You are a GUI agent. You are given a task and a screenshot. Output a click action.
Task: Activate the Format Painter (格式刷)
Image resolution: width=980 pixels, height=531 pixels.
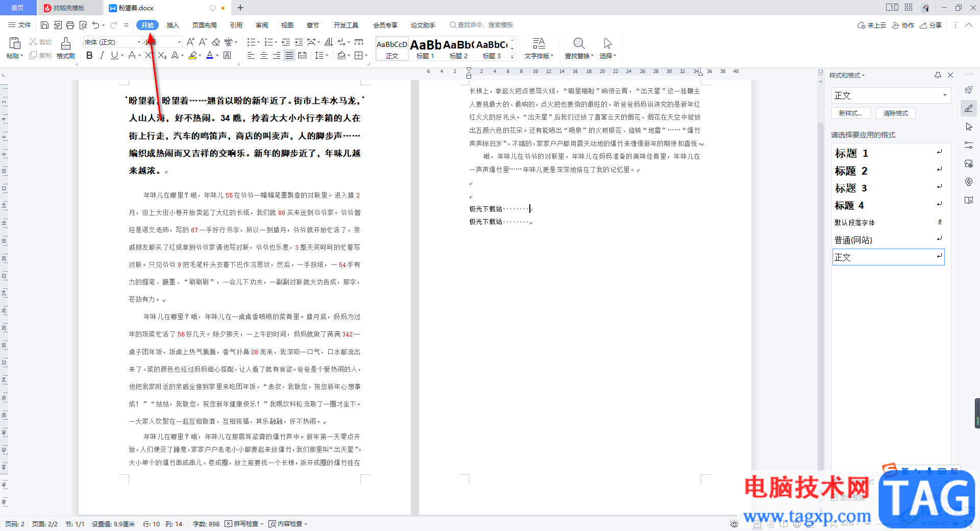pyautogui.click(x=65, y=48)
